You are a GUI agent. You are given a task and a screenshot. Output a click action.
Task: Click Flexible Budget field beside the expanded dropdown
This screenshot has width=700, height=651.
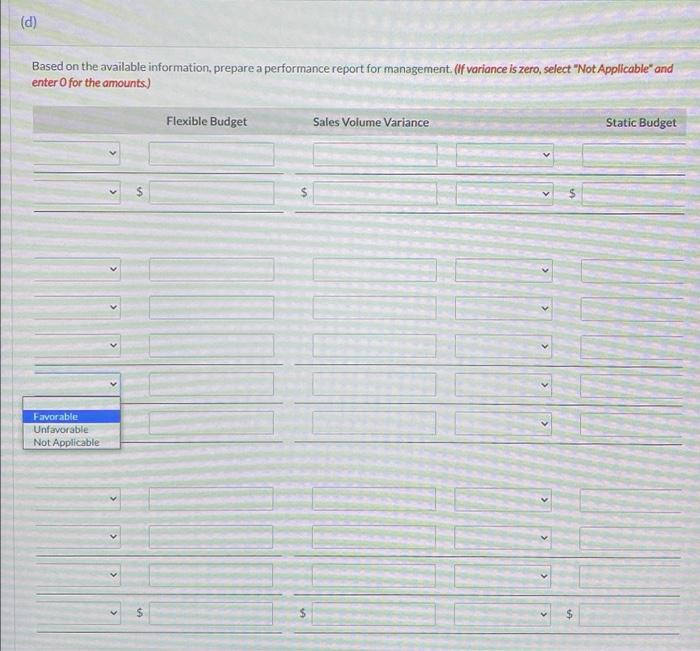(x=211, y=384)
